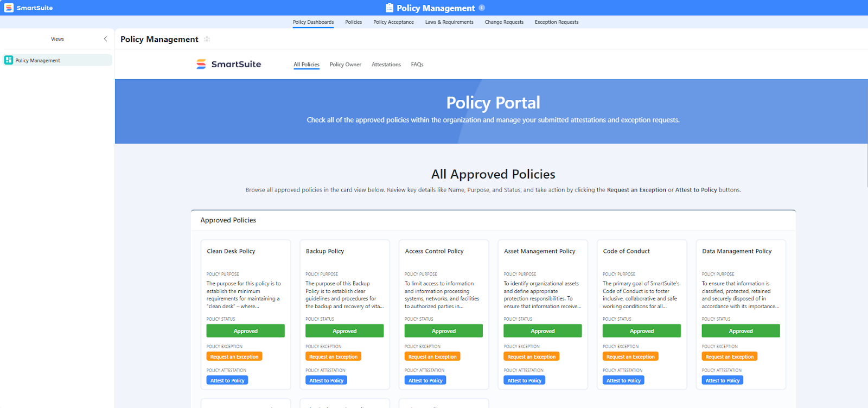Open the info icon next to the Policy Management header
This screenshot has width=868, height=408.
(x=482, y=8)
